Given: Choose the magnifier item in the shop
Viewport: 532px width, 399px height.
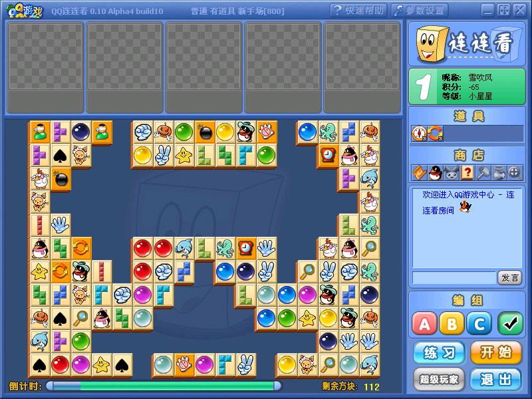Looking at the screenshot, I should point(515,173).
